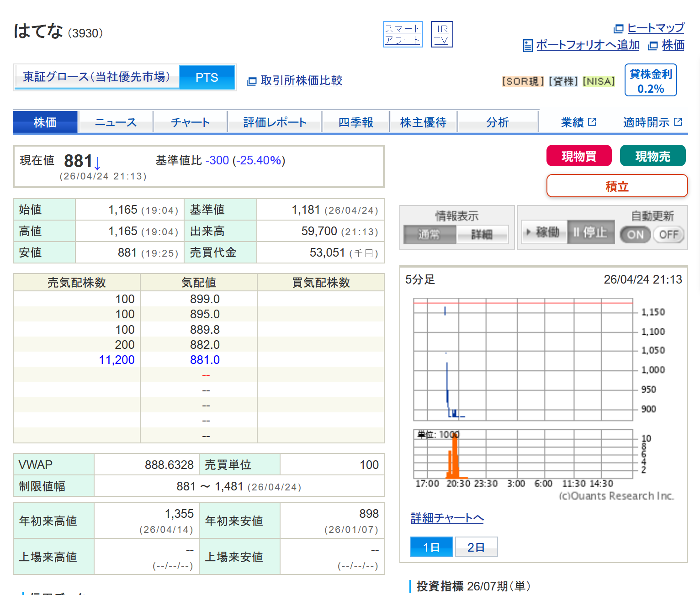Open the exchange price comparison link

point(301,81)
